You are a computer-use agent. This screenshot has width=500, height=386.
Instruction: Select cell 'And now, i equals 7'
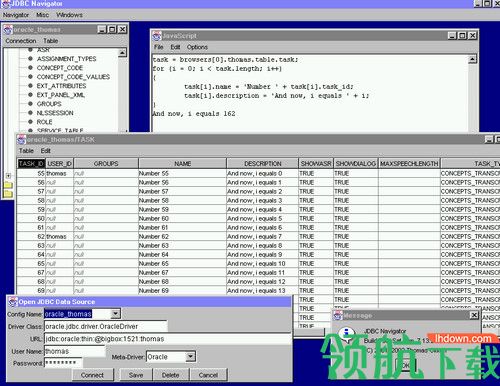pos(262,236)
